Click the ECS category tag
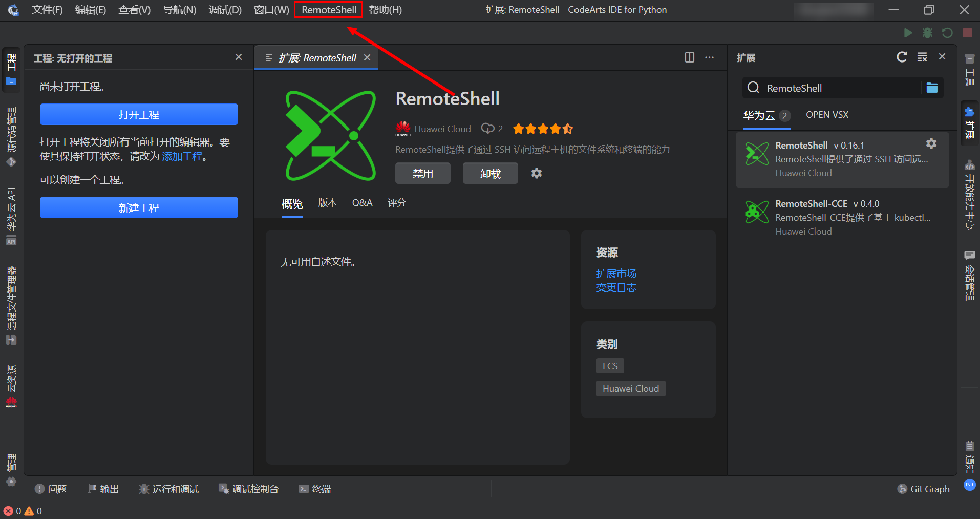The image size is (980, 519). click(x=610, y=366)
